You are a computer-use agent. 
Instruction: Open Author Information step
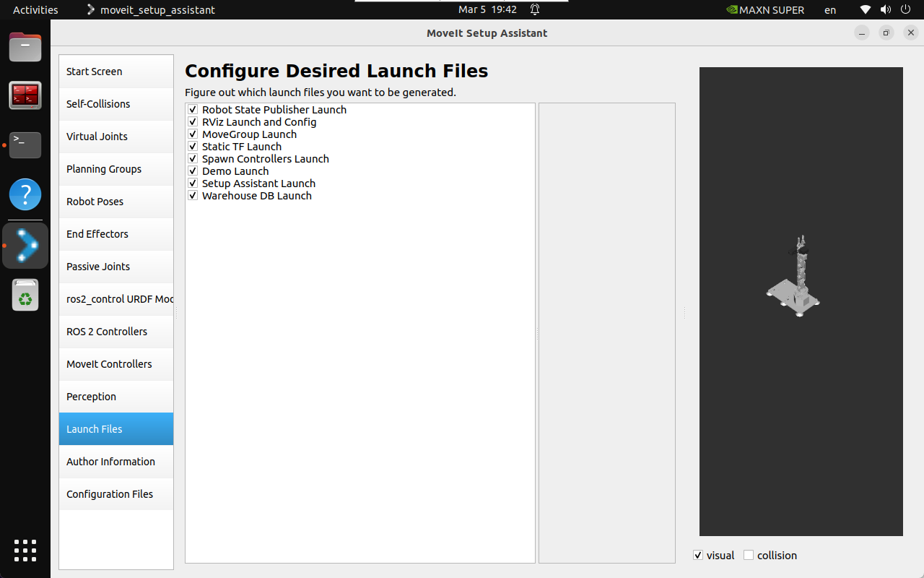click(x=116, y=462)
